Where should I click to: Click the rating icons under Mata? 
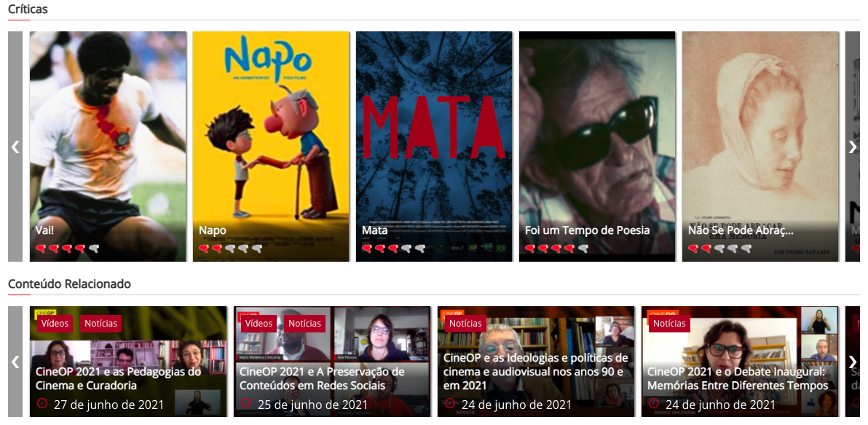pyautogui.click(x=394, y=249)
